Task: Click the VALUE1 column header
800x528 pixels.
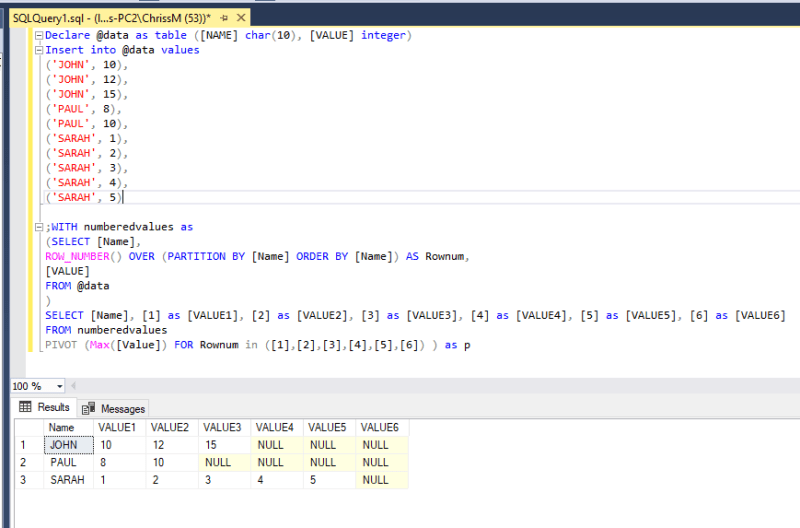Action: pos(120,428)
